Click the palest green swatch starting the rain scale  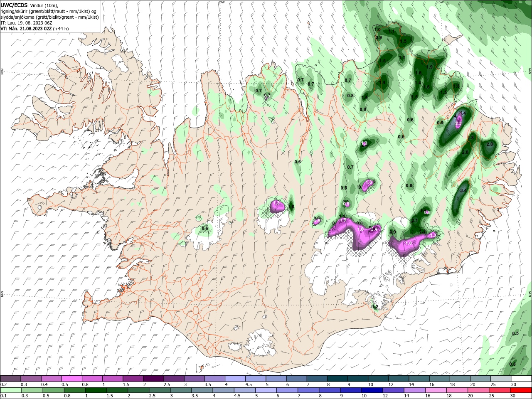point(11,390)
